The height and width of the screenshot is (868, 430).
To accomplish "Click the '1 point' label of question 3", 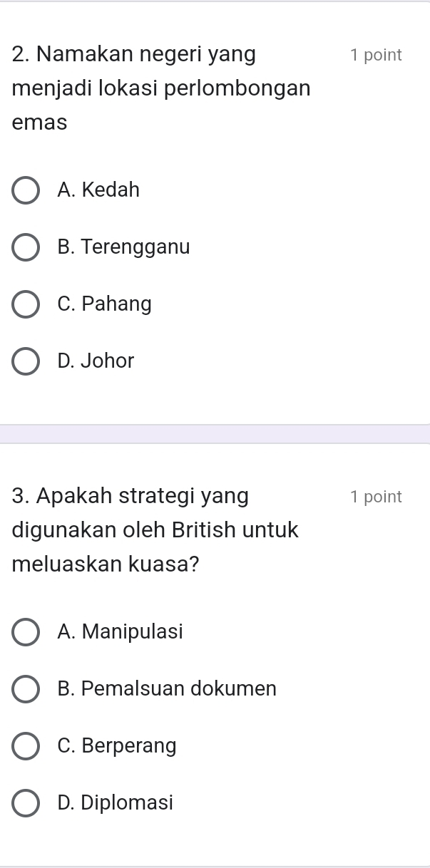I will tap(376, 497).
